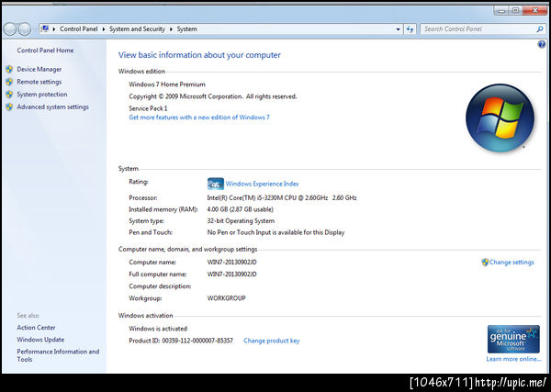Click the Back navigation arrow button

[x=10, y=29]
